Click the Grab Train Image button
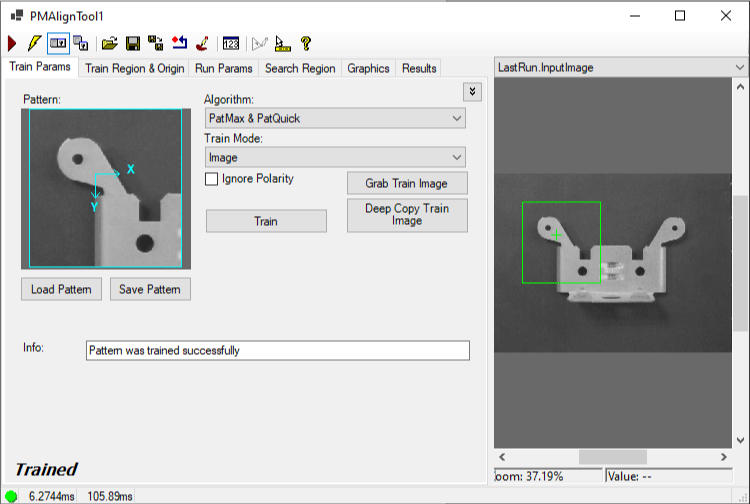The image size is (750, 504). tap(406, 184)
